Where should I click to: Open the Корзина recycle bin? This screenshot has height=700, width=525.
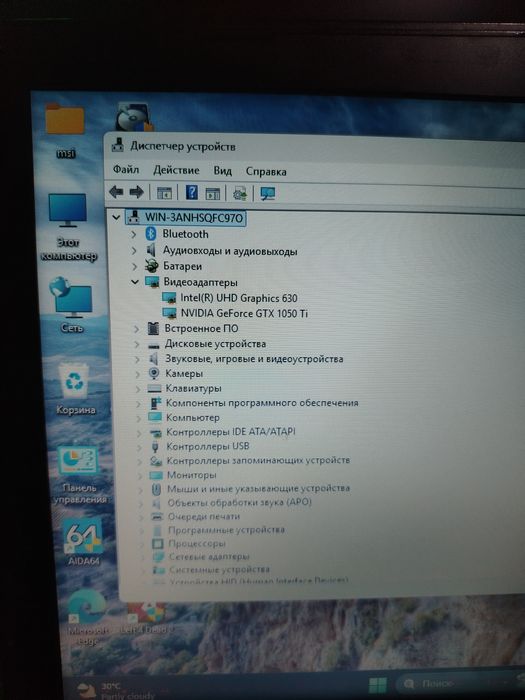pos(75,388)
